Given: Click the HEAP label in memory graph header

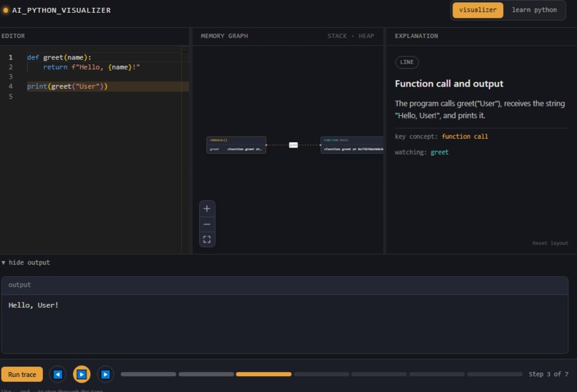Looking at the screenshot, I should tap(366, 36).
